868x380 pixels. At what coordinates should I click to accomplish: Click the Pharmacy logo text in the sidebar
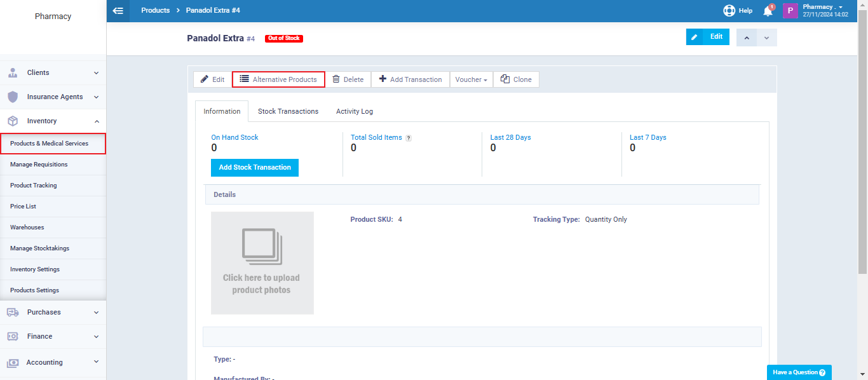pos(53,17)
